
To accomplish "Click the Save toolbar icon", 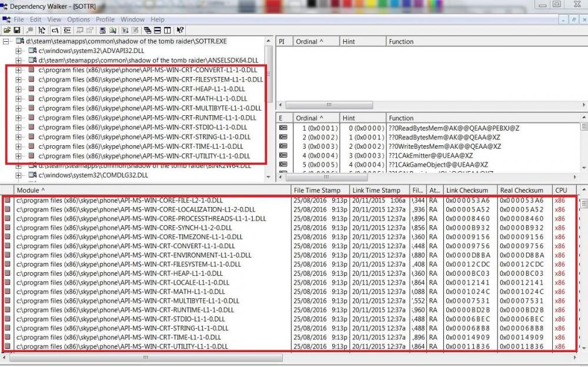I will tap(16, 31).
